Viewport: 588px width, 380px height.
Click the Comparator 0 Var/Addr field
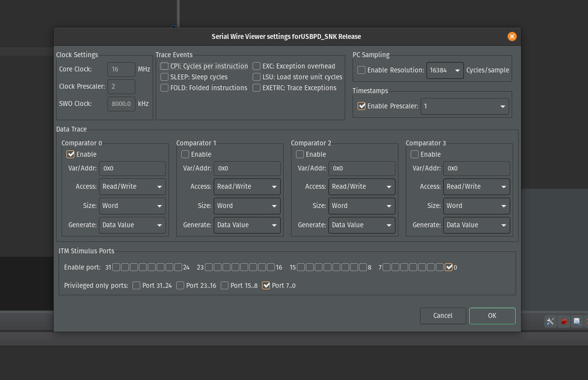[x=132, y=168]
